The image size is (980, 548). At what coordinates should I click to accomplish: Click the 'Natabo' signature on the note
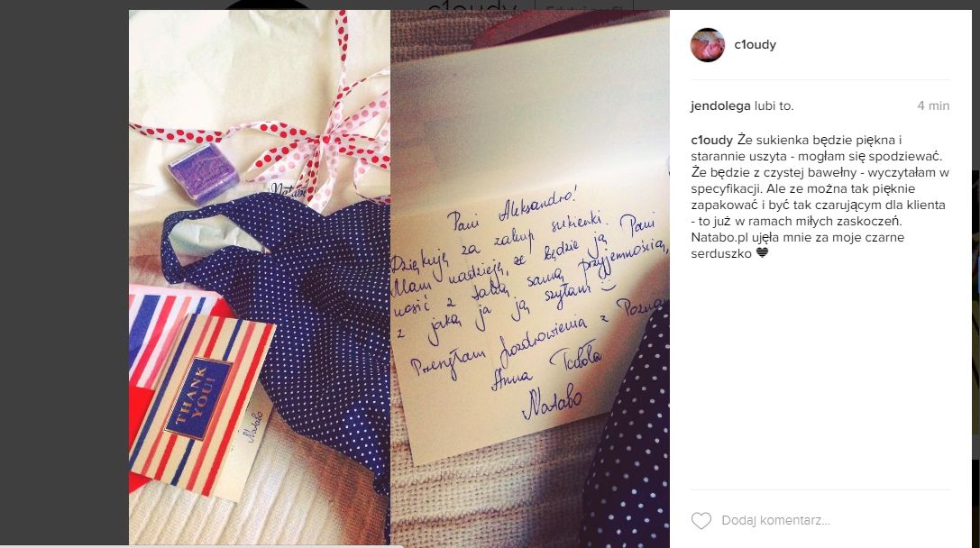(551, 402)
